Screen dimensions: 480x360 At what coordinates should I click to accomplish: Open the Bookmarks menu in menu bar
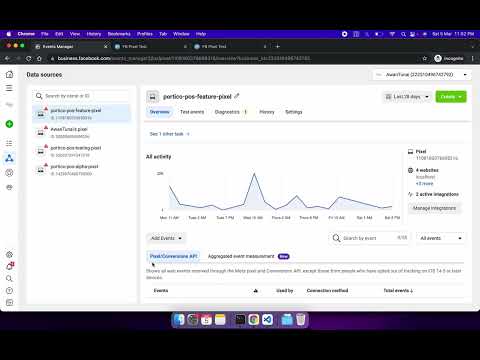tap(119, 34)
